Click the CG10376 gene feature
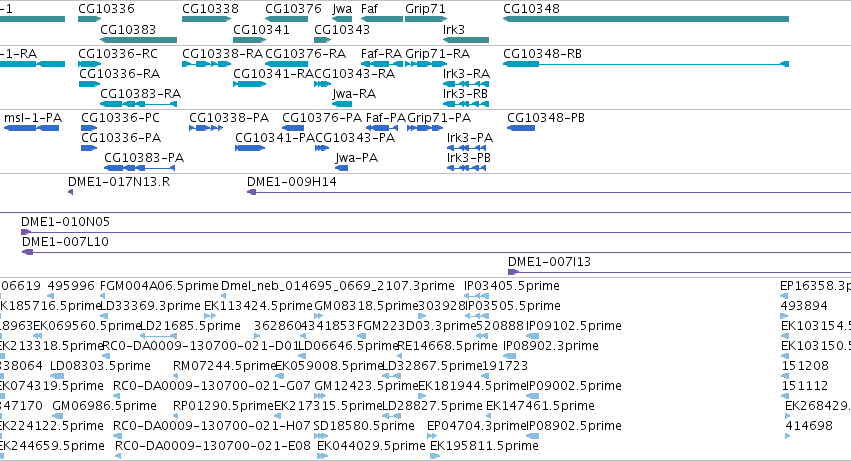 [x=287, y=19]
